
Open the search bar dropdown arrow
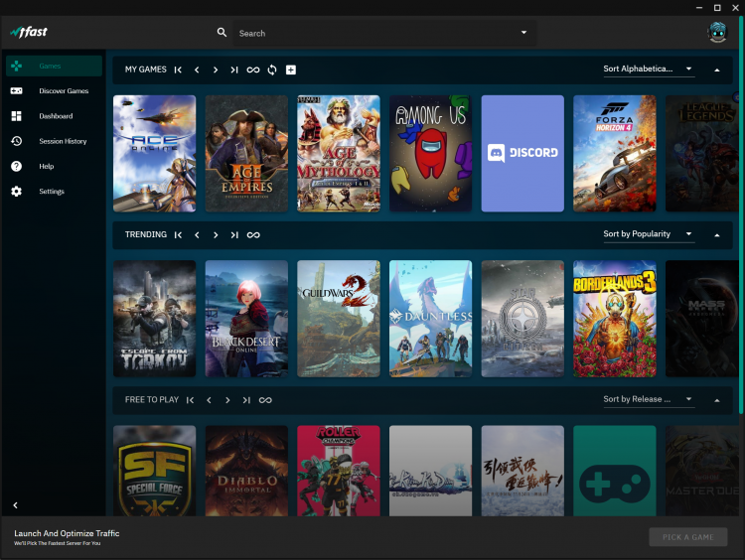[523, 33]
